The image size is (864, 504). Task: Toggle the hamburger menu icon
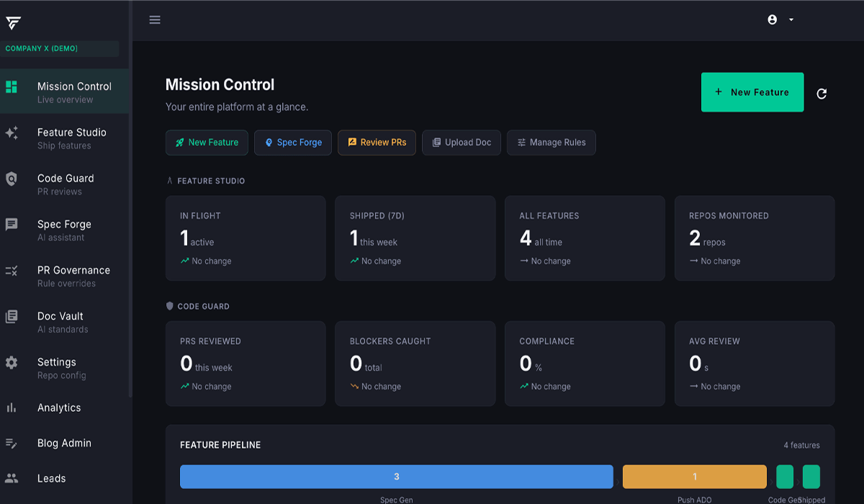[x=155, y=20]
